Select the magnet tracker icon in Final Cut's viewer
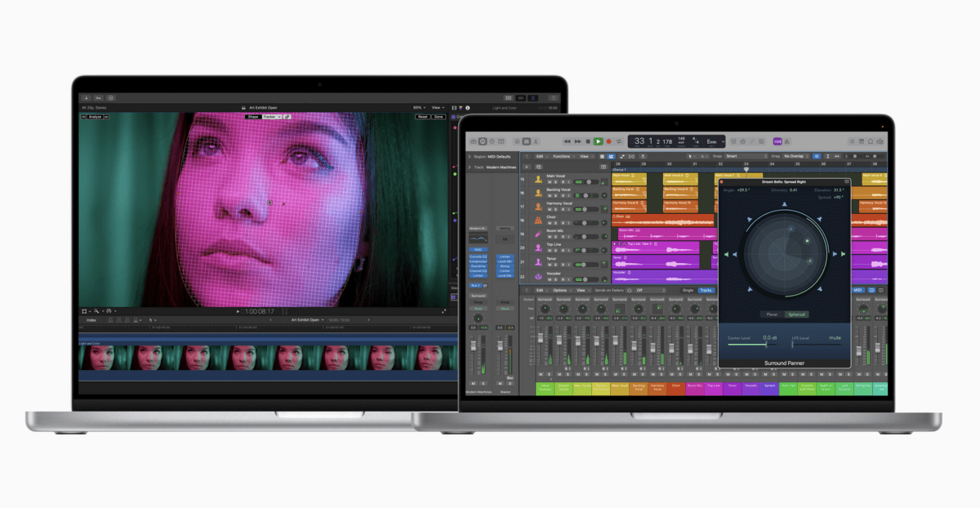This screenshot has height=508, width=980. pos(287,116)
